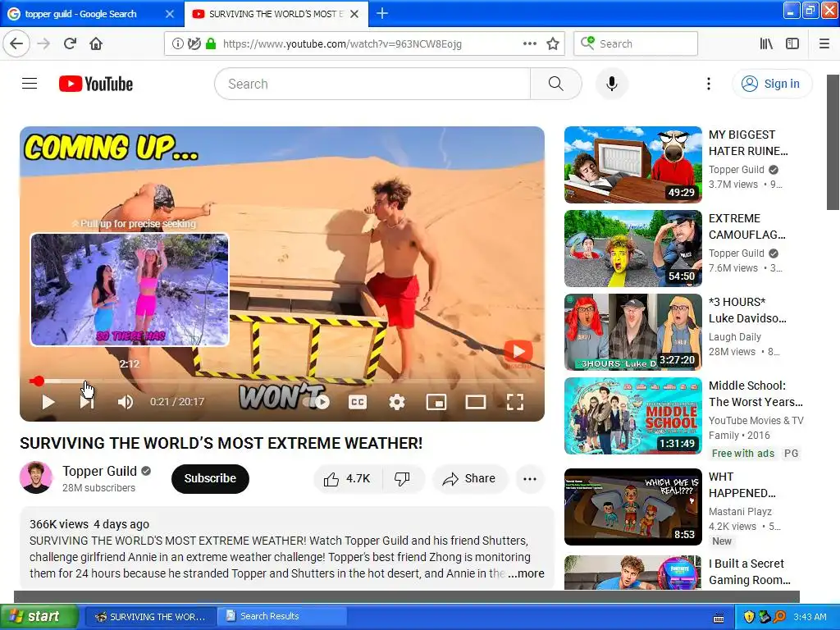Show site information icon in address bar
Screen dimensions: 840x630
click(x=177, y=44)
